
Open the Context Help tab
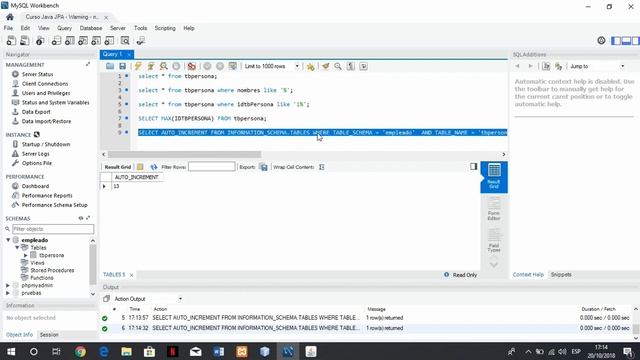tap(528, 275)
